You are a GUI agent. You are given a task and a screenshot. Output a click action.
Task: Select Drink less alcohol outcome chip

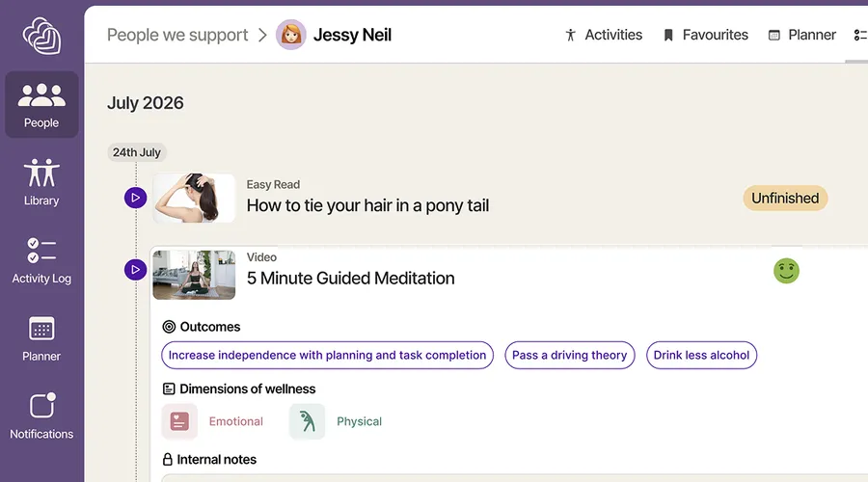click(701, 356)
